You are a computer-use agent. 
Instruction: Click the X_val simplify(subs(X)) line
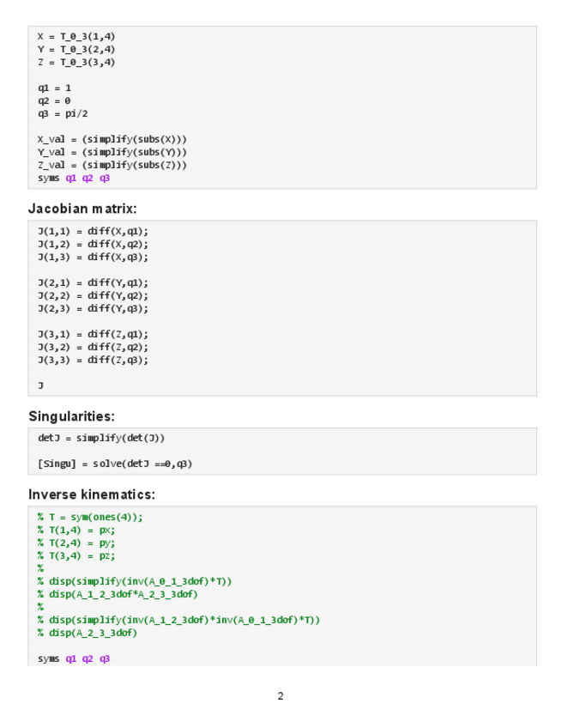point(112,139)
